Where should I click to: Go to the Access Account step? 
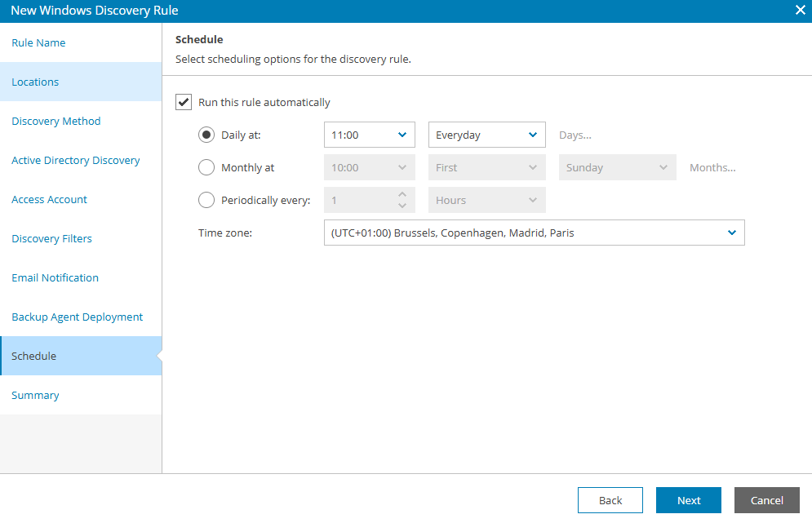click(x=81, y=199)
